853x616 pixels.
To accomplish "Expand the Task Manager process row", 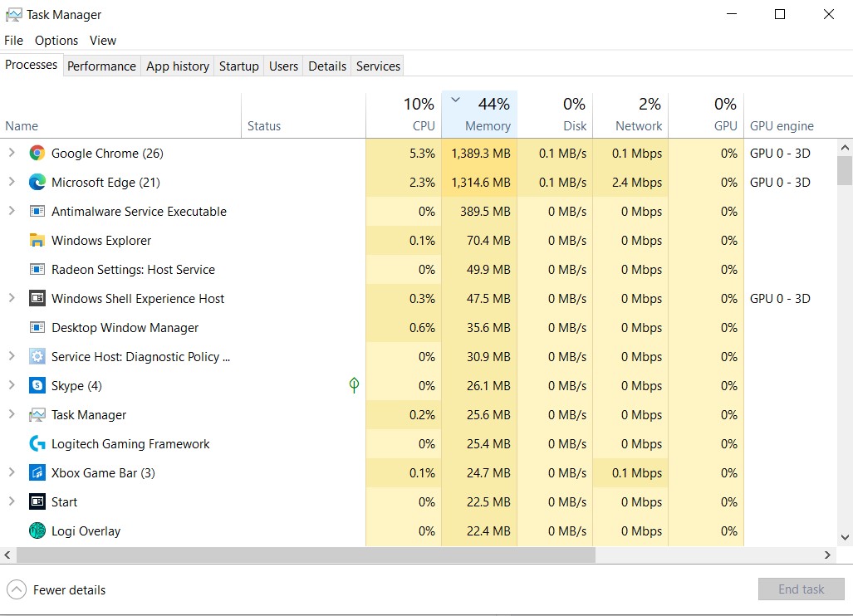I will pos(12,414).
